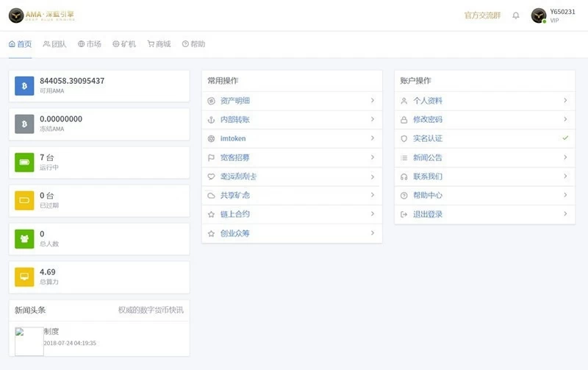
Task: Open the broken news thumbnail image
Action: (29, 341)
